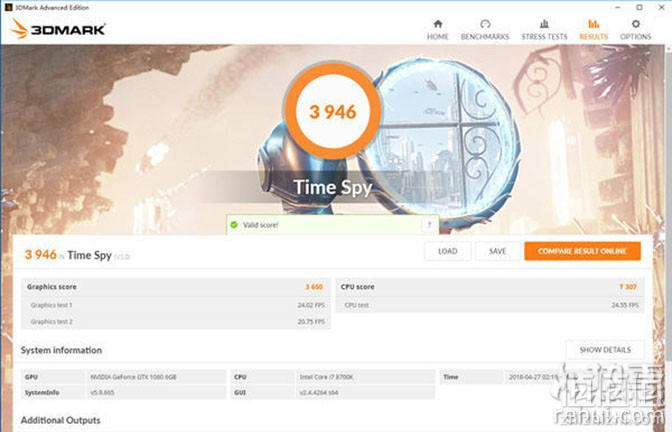Minimize the 3DMark window
The height and width of the screenshot is (432, 672).
[x=618, y=7]
